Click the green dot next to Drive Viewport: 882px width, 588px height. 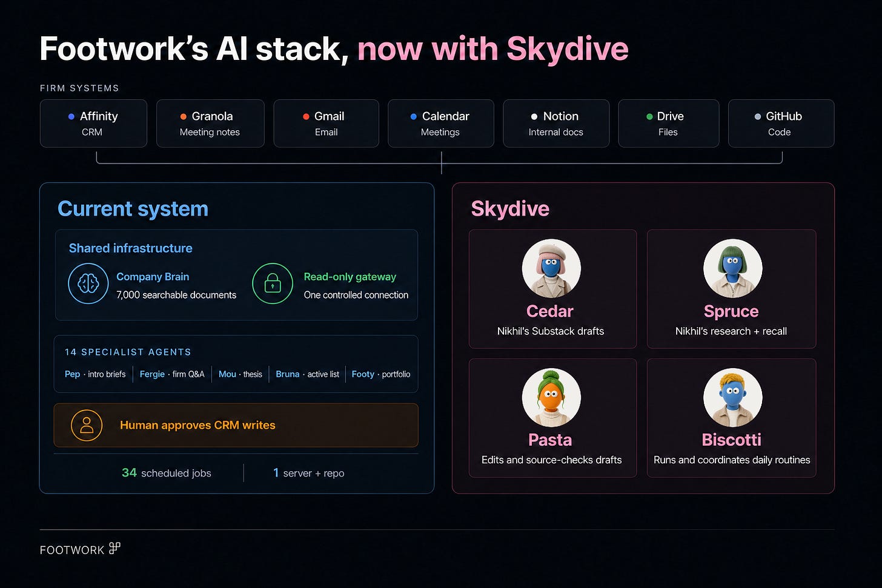pos(649,116)
